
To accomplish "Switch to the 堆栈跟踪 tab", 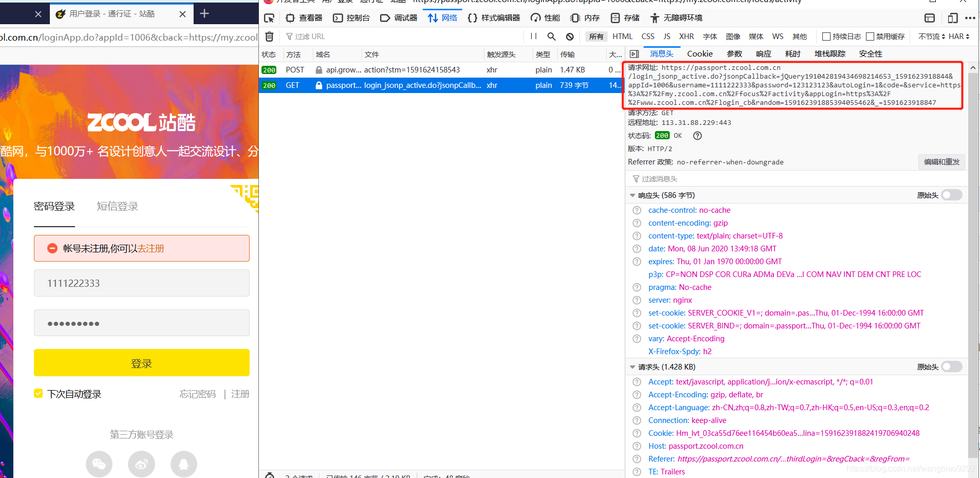I will coord(830,54).
